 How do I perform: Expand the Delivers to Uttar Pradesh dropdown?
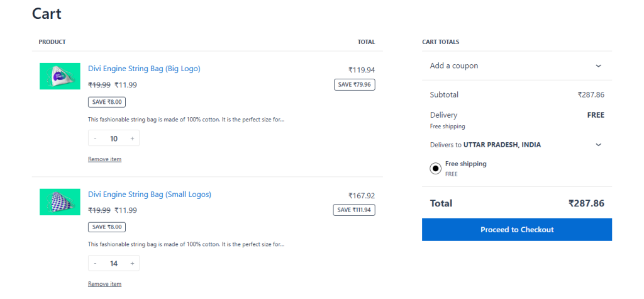598,145
